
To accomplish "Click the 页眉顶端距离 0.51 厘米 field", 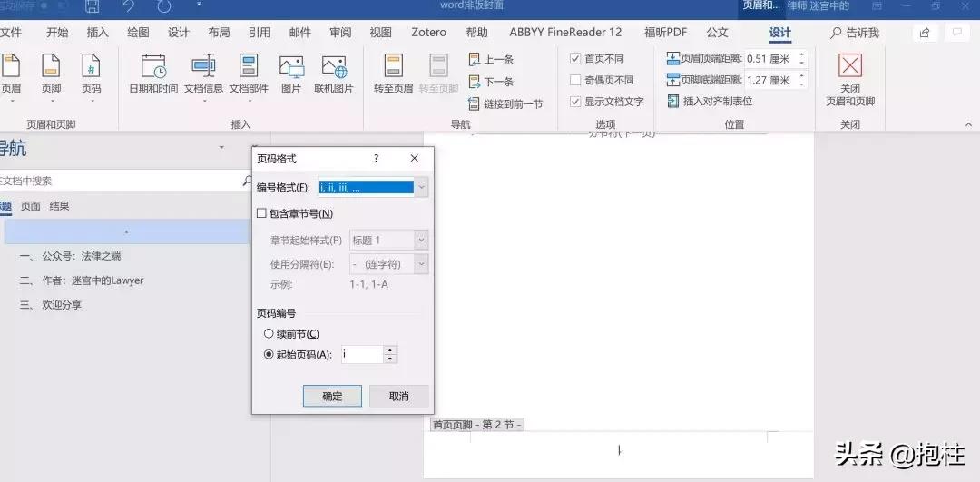I will coord(770,59).
